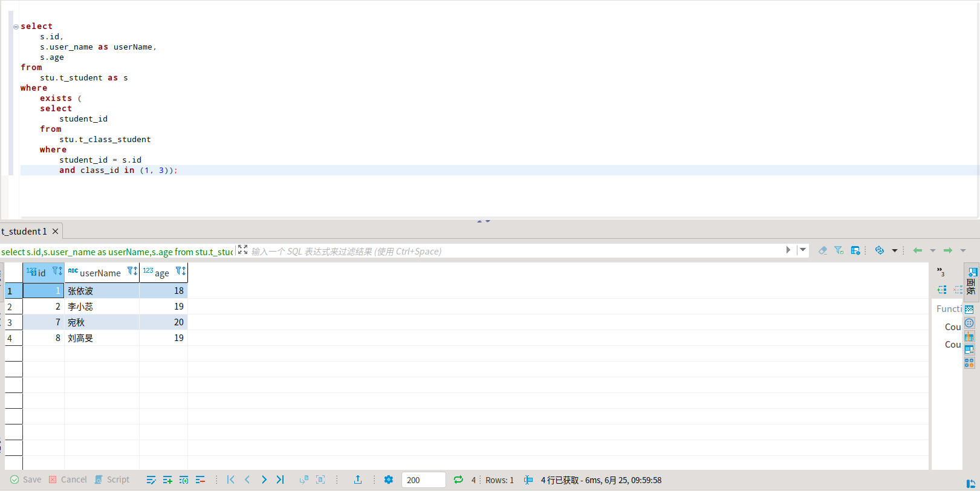Duplicate the current row icon
980x491 pixels.
[184, 480]
